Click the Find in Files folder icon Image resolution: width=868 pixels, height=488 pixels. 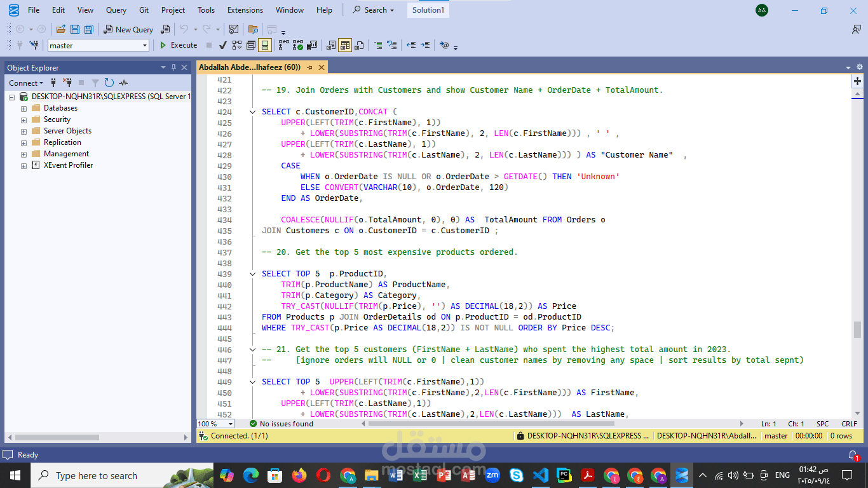click(253, 29)
